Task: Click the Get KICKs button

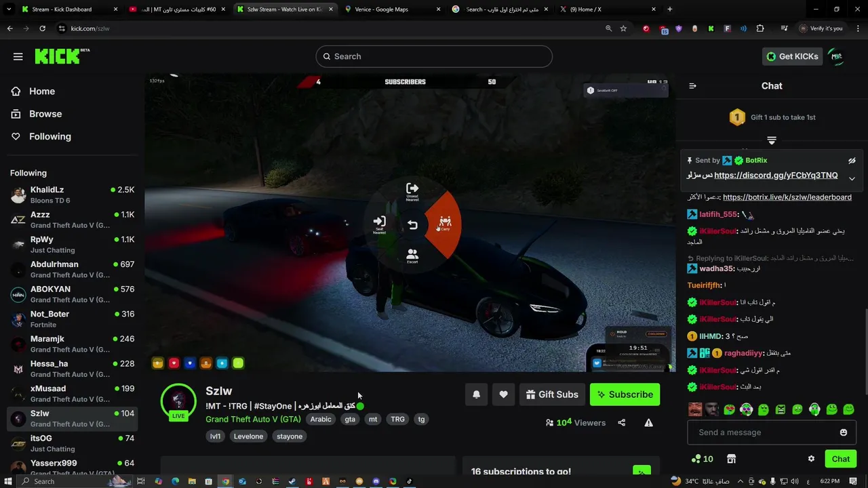Action: (x=792, y=56)
